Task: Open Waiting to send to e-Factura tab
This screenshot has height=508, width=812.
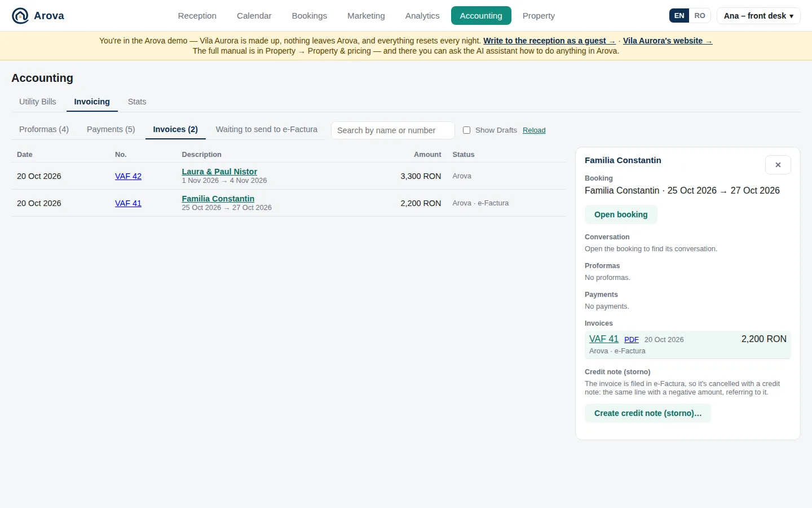Action: [x=267, y=129]
